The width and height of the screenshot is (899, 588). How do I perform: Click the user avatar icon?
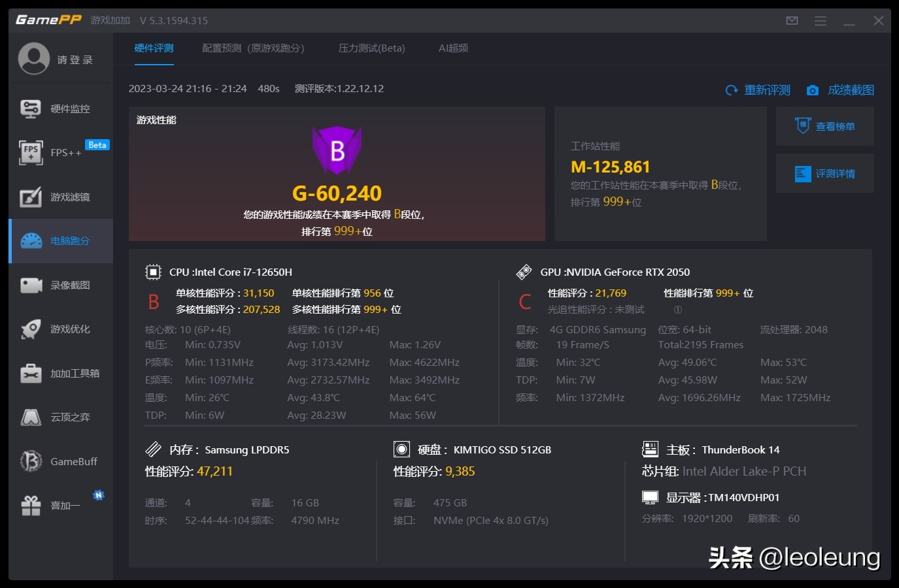point(34,59)
